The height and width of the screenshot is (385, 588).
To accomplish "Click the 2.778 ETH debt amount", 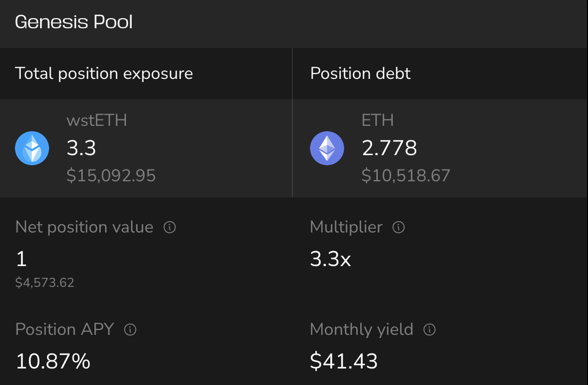I will tap(389, 148).
